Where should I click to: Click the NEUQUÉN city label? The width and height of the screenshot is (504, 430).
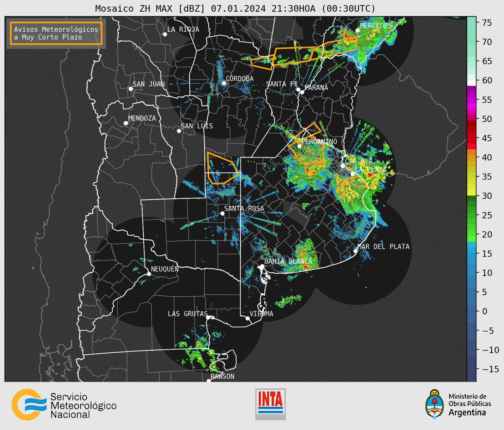(x=165, y=269)
